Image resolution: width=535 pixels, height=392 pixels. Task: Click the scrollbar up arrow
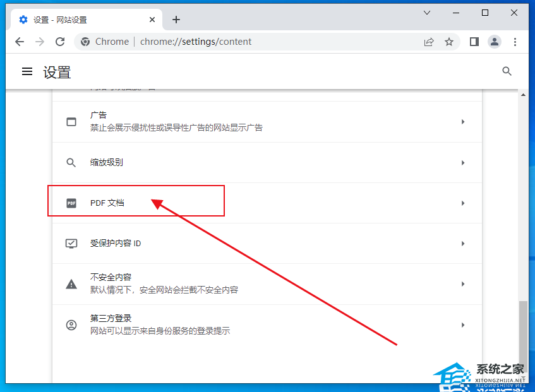(x=523, y=95)
